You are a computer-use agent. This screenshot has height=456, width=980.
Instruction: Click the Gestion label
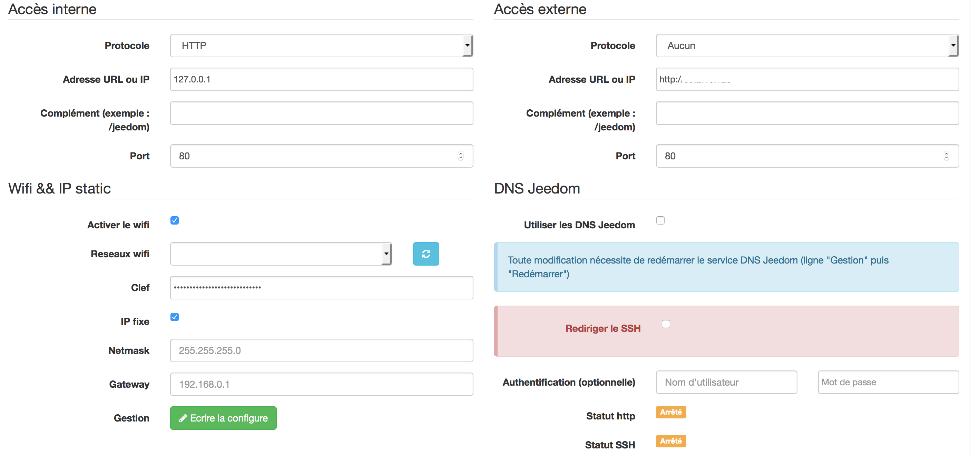pyautogui.click(x=131, y=418)
